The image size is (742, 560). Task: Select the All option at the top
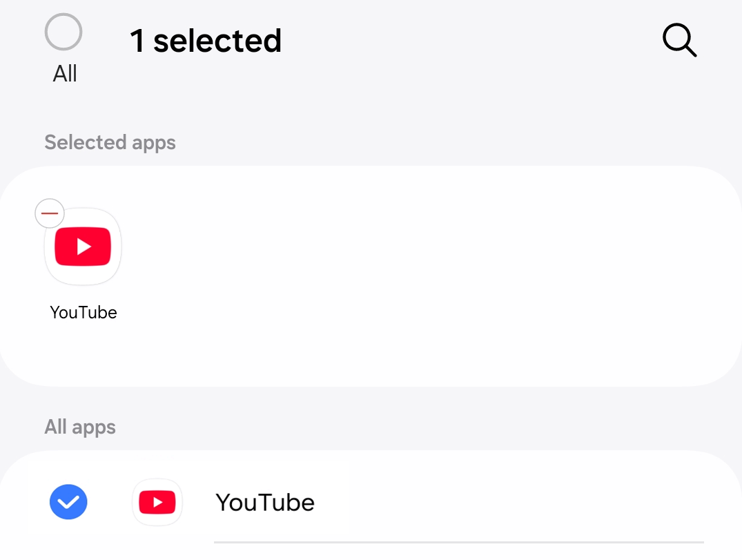[63, 32]
